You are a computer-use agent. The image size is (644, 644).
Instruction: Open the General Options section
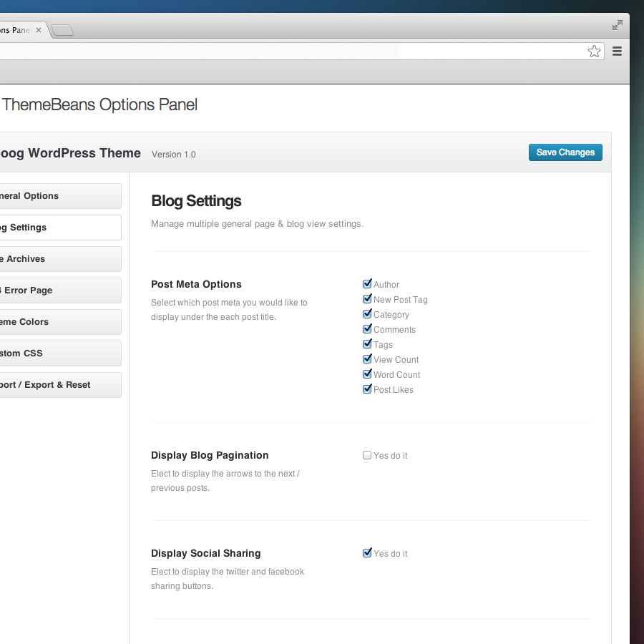pos(57,196)
